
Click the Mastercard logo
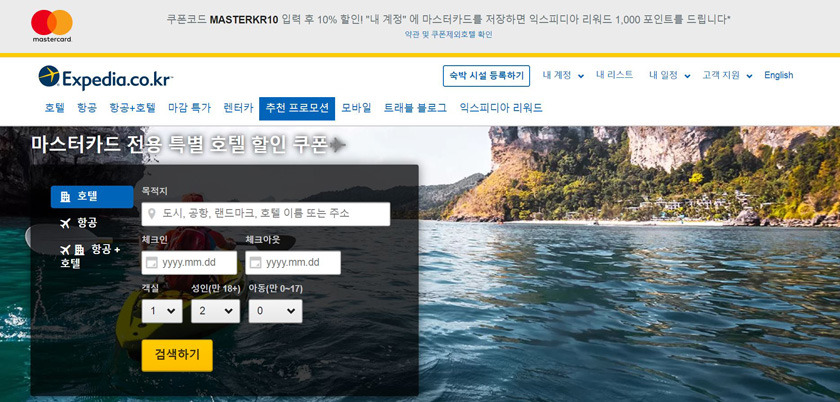coord(51,25)
